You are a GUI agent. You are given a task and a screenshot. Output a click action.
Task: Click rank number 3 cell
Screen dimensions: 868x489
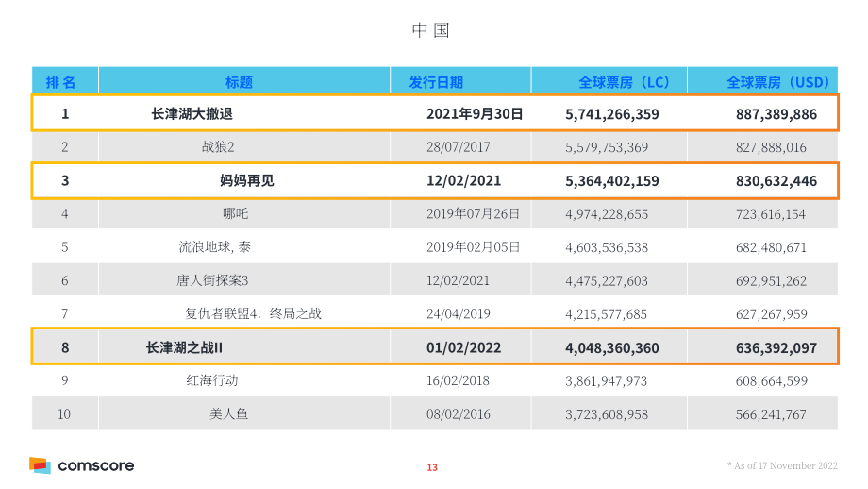coord(65,180)
